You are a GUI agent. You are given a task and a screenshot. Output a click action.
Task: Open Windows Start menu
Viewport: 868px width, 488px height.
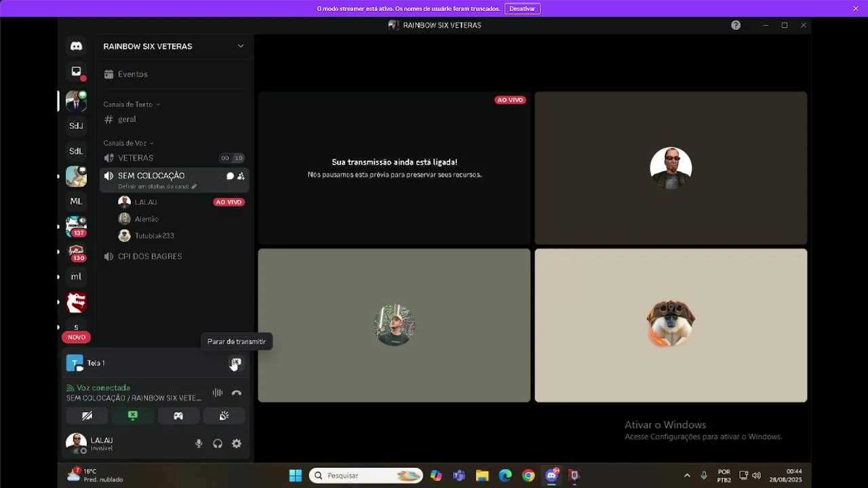(x=296, y=476)
